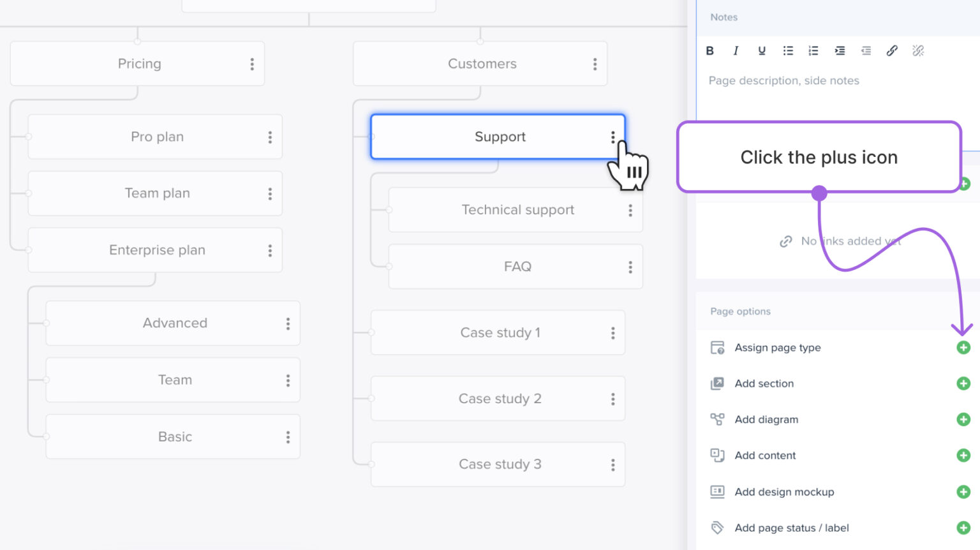
Task: Toggle the plus on Add page status / label
Action: [x=963, y=528]
